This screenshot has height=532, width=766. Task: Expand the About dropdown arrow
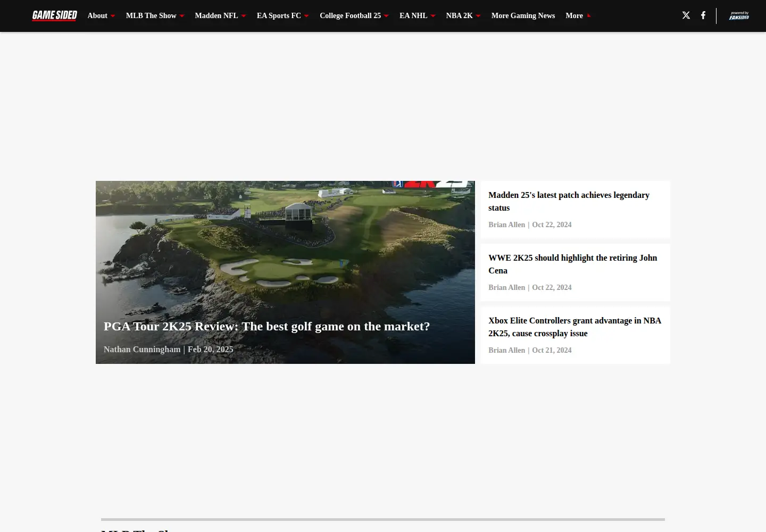tap(113, 16)
